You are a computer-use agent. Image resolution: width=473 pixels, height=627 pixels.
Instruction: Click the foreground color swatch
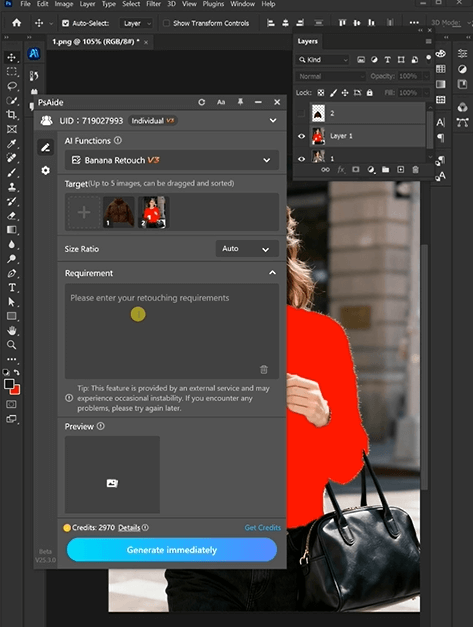click(9, 384)
